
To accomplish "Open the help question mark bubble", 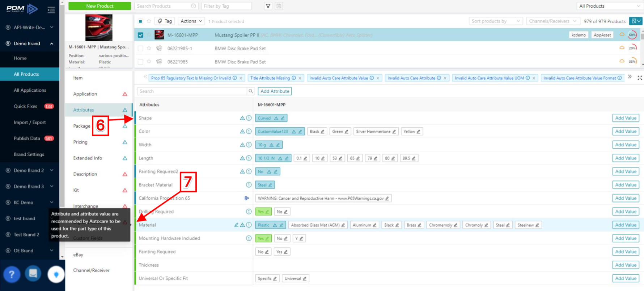I will coord(12,274).
